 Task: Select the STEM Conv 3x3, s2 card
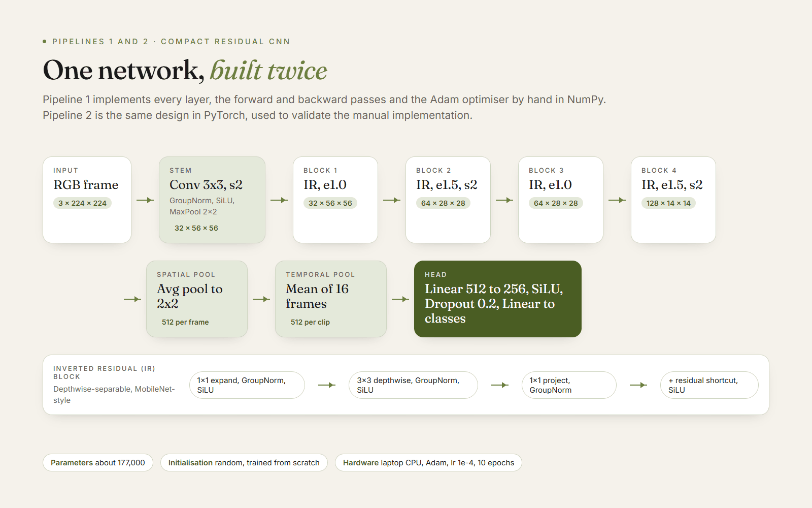(212, 200)
